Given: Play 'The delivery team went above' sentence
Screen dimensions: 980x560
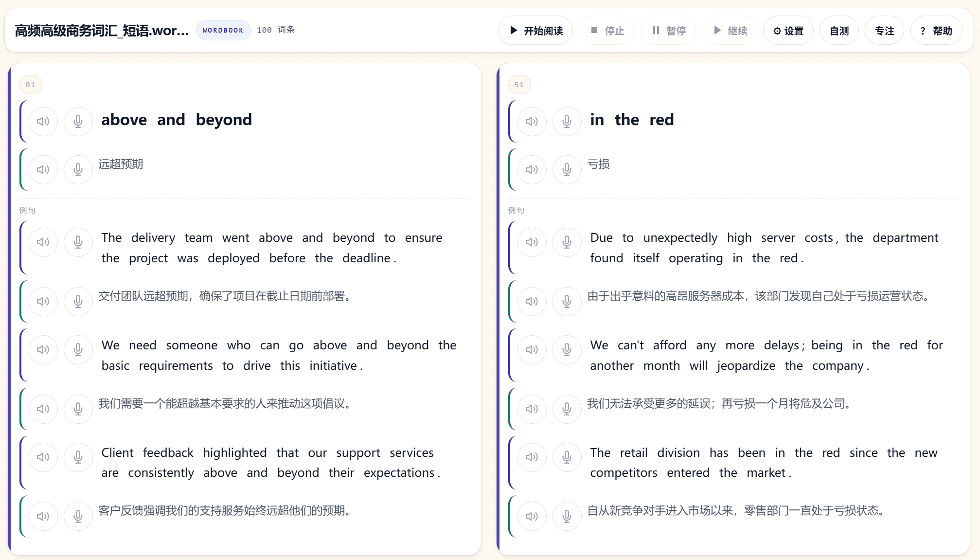Looking at the screenshot, I should 43,242.
